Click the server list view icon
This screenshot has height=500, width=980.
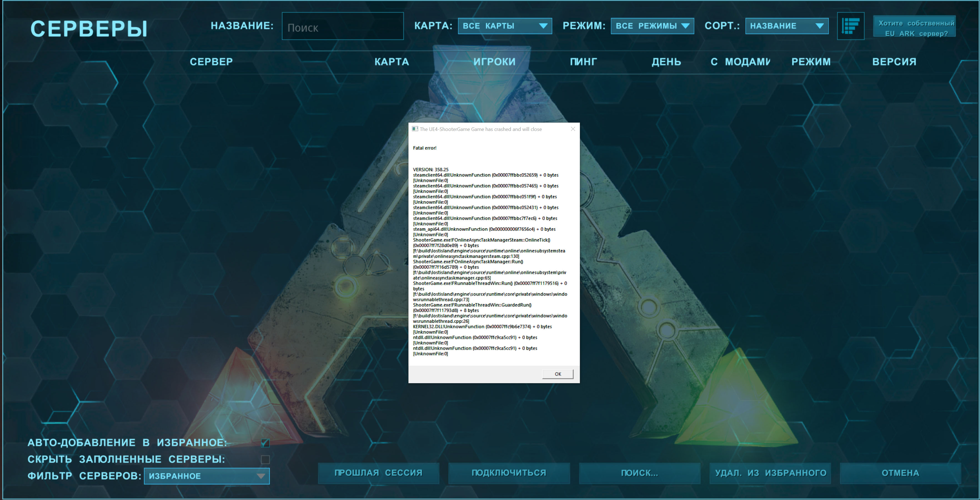coord(851,26)
